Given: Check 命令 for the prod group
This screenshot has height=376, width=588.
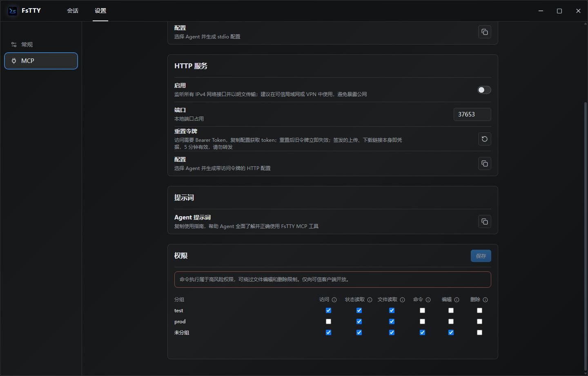Looking at the screenshot, I should [x=423, y=322].
